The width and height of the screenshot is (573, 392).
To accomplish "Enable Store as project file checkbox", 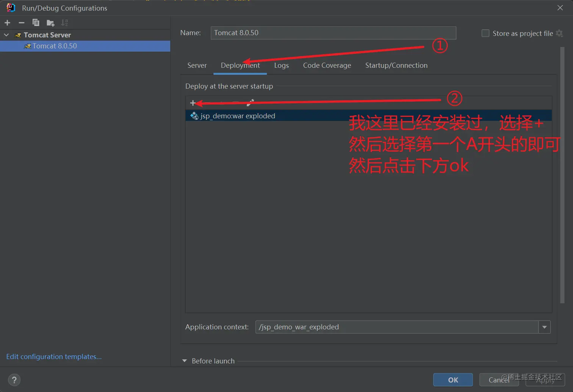I will pos(485,33).
